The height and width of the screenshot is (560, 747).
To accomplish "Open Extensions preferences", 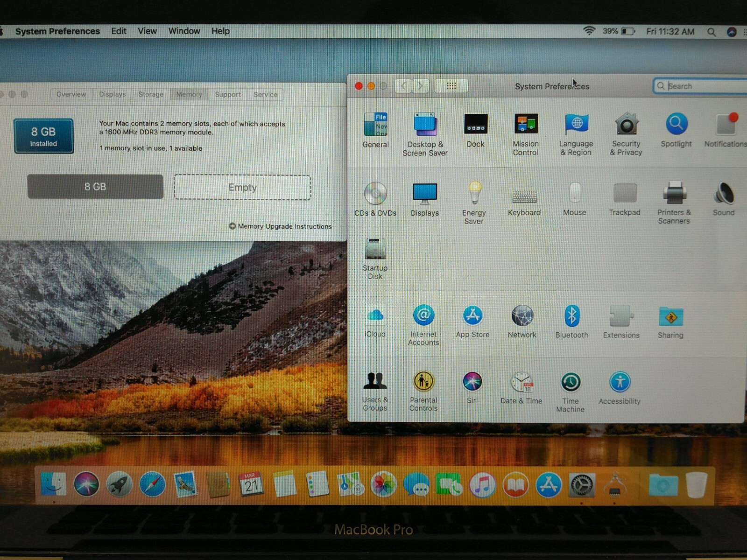I will coord(621,322).
